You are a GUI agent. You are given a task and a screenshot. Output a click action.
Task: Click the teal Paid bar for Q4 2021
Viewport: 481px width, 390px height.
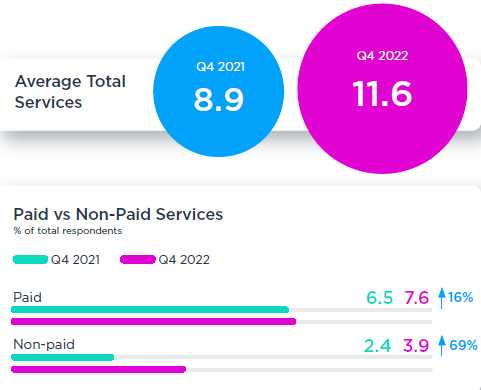click(150, 310)
